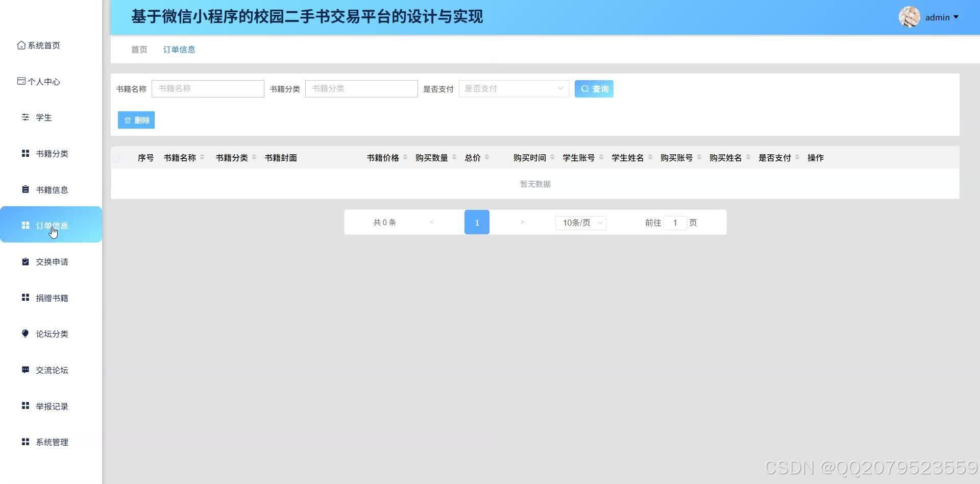Click the card icon beside 个人中心
Image resolution: width=980 pixels, height=484 pixels.
point(21,81)
